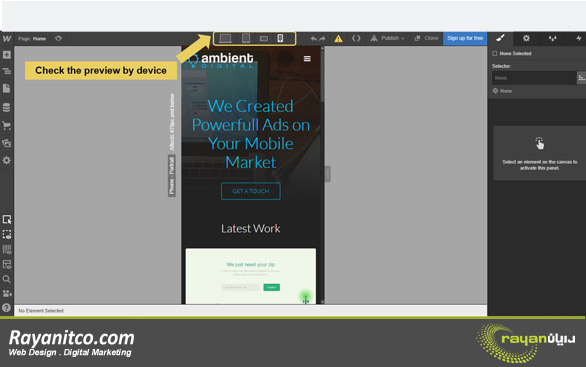Click the GET A TOUCH button
The width and height of the screenshot is (586, 367).
click(251, 191)
